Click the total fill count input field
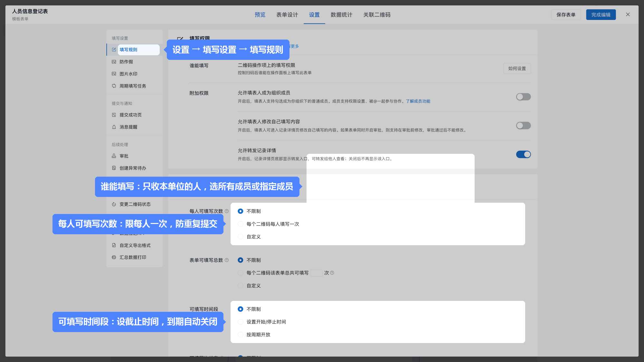 click(x=316, y=273)
